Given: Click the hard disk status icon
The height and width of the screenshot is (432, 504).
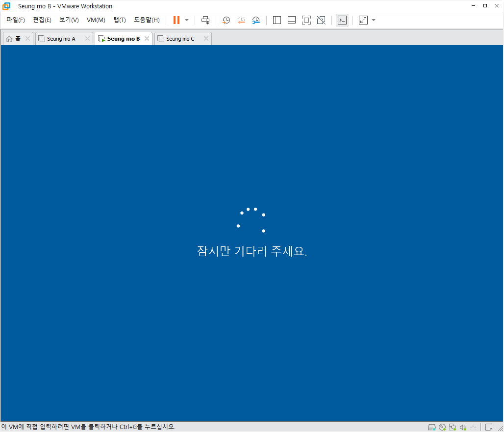Looking at the screenshot, I should point(431,427).
